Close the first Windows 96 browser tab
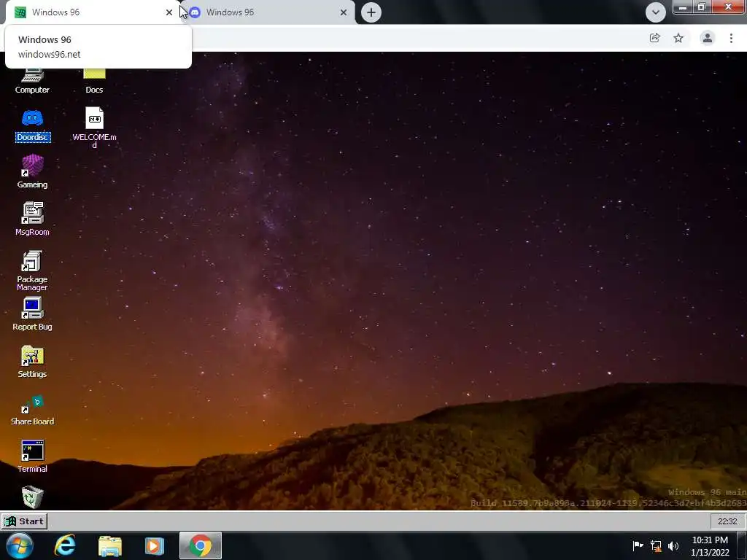Screen dimensions: 747x560 coord(169,12)
